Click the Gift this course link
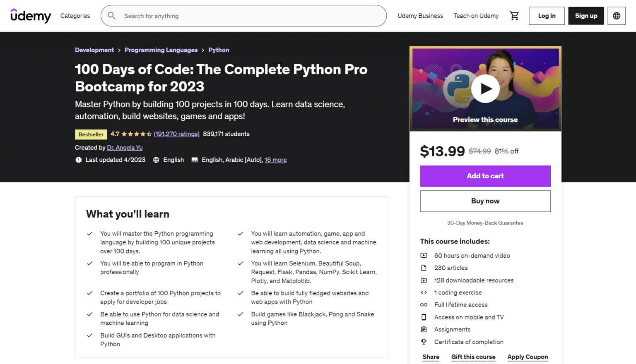The width and height of the screenshot is (636, 364). (x=473, y=357)
